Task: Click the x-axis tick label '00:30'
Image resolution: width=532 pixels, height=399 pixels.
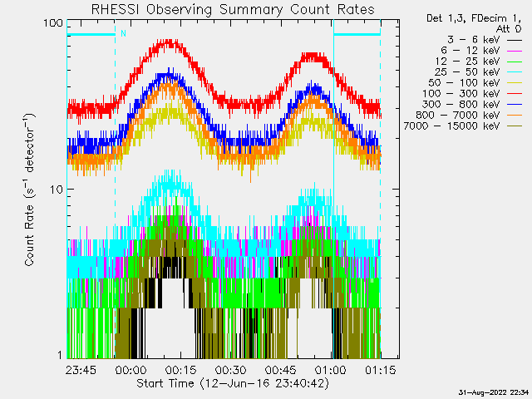Action: 231,370
